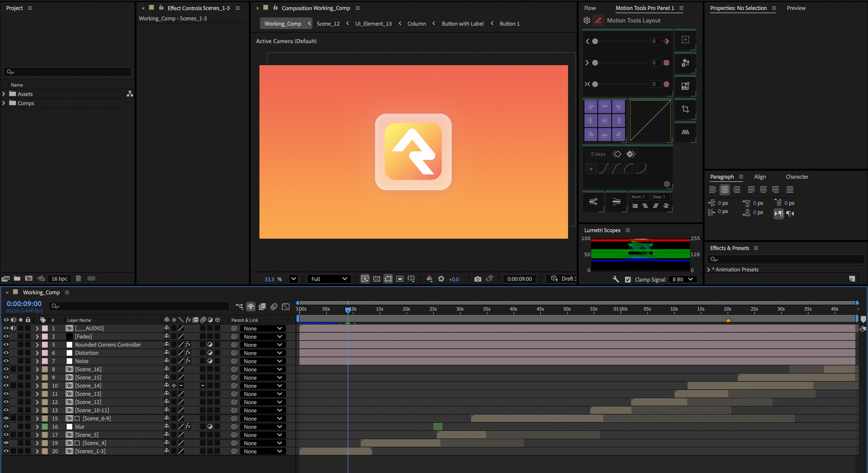Viewport: 868px width, 473px height.
Task: Click the align left text paragraph icon
Action: [712, 189]
